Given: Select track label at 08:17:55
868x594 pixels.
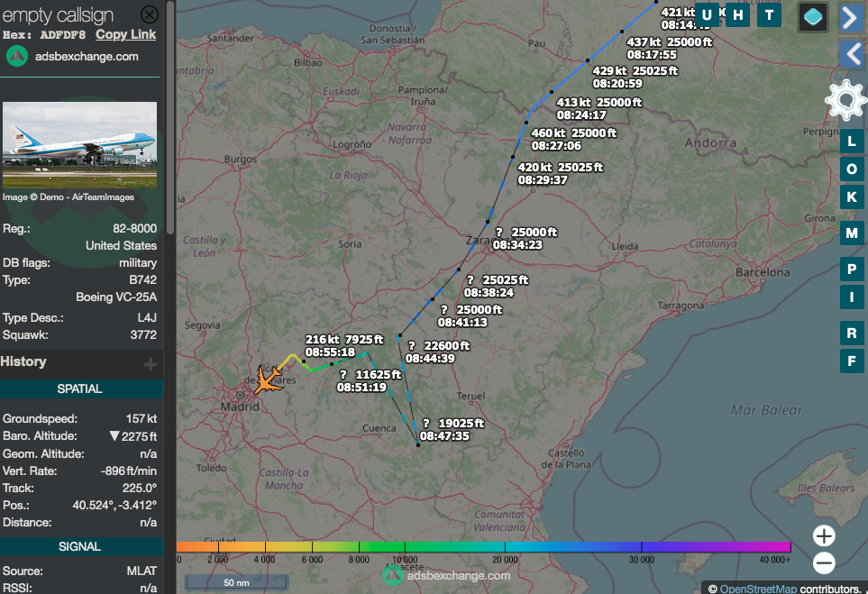Looking at the screenshot, I should [x=670, y=48].
